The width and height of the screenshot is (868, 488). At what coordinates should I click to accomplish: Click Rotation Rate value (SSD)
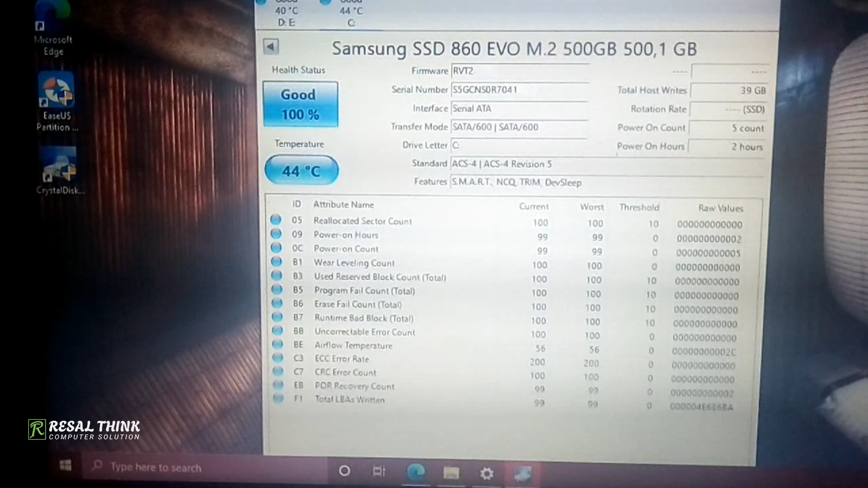(x=728, y=110)
